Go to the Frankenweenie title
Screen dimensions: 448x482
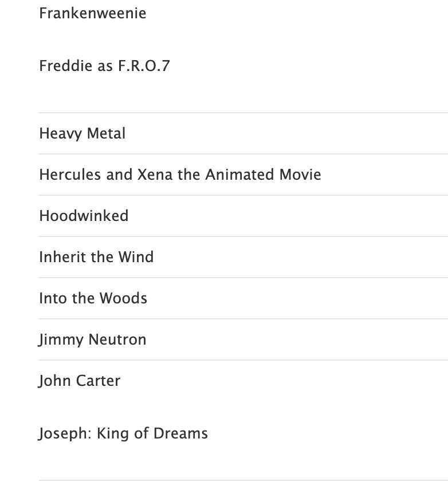tap(93, 13)
